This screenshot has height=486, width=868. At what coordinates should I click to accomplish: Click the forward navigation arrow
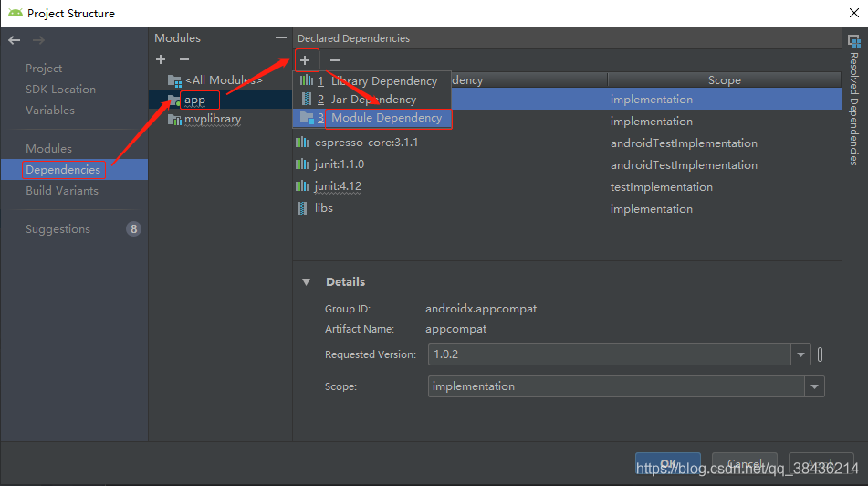(38, 40)
